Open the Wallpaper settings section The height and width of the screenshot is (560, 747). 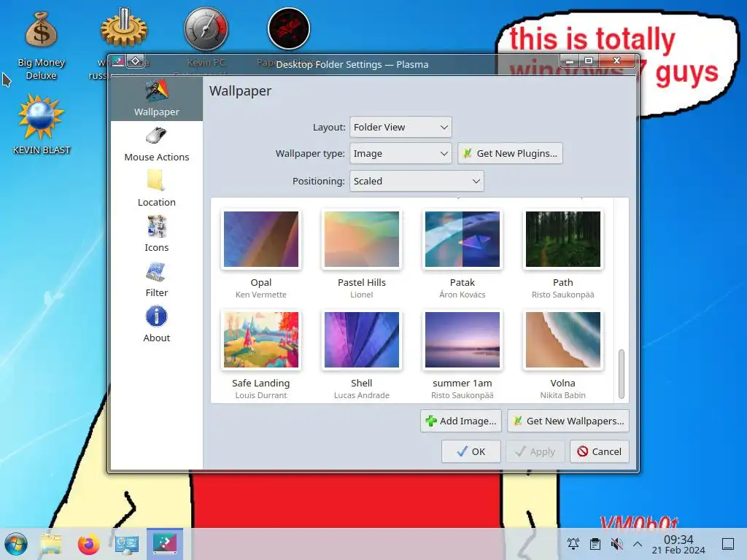pyautogui.click(x=156, y=98)
